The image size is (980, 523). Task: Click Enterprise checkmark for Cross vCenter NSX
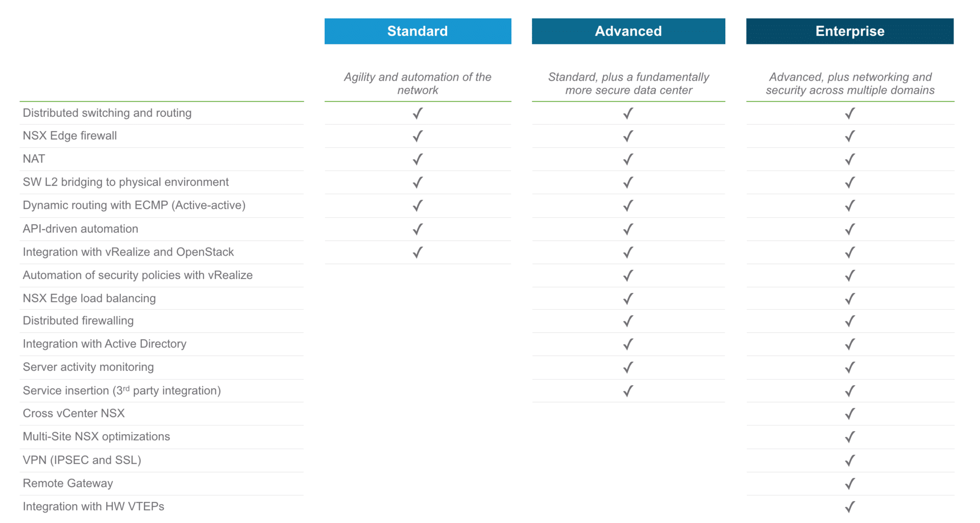click(x=849, y=414)
